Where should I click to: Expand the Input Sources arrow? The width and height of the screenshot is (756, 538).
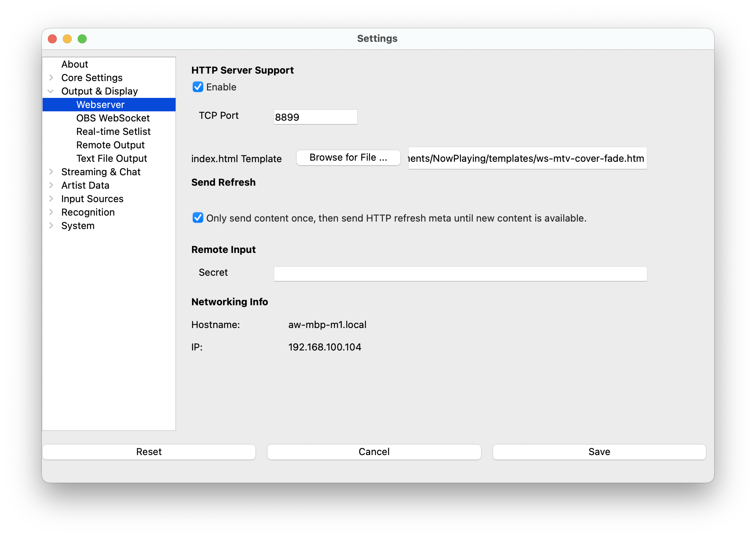(x=51, y=199)
